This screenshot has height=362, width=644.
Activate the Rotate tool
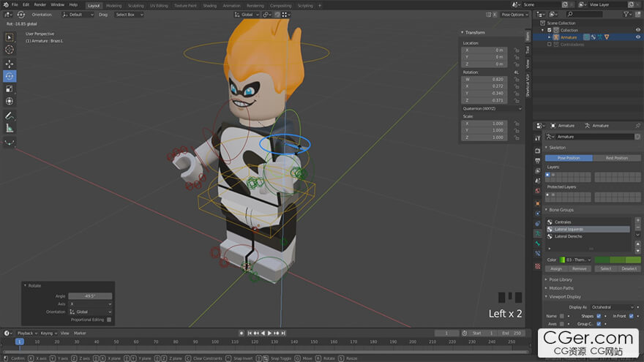pos(9,76)
